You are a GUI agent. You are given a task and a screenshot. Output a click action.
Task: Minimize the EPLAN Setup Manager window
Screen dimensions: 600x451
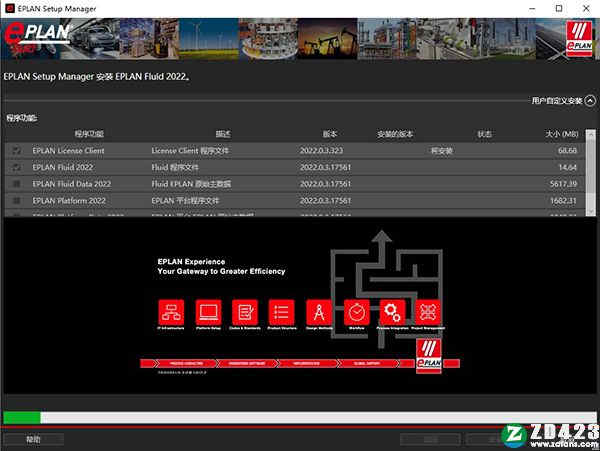click(532, 8)
